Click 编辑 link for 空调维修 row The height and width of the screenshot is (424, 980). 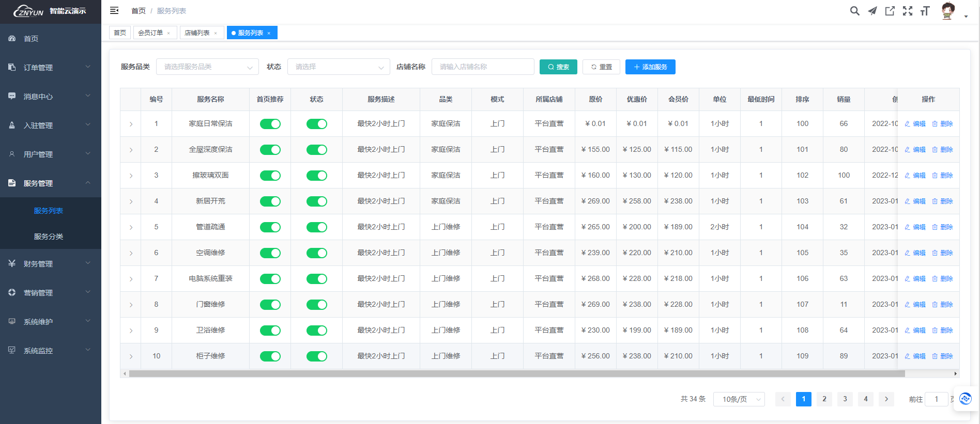pyautogui.click(x=915, y=253)
